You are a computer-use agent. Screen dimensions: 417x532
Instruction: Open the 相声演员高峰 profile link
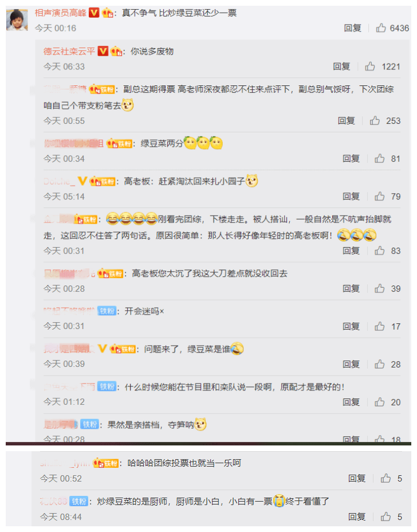point(60,13)
